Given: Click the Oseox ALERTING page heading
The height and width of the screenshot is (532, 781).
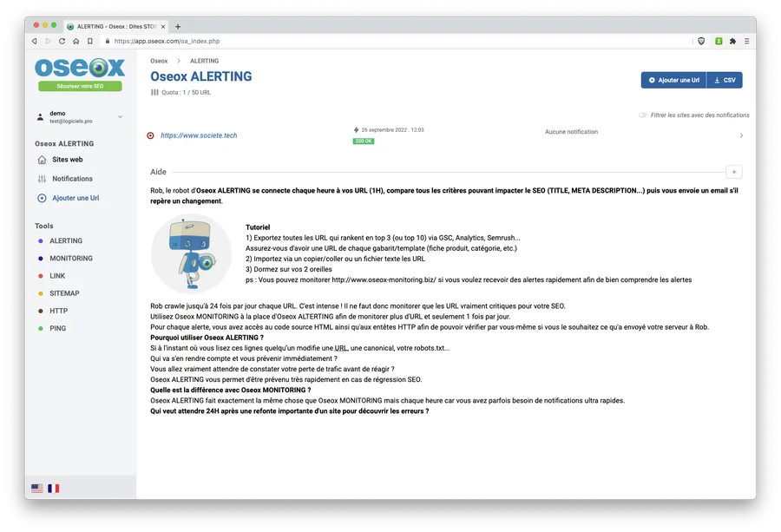Looking at the screenshot, I should 201,76.
